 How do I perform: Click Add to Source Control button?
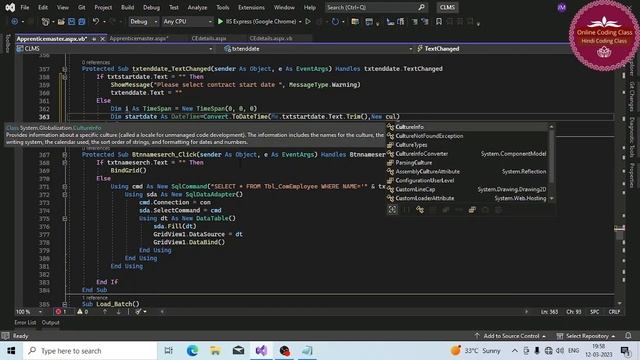(510, 336)
